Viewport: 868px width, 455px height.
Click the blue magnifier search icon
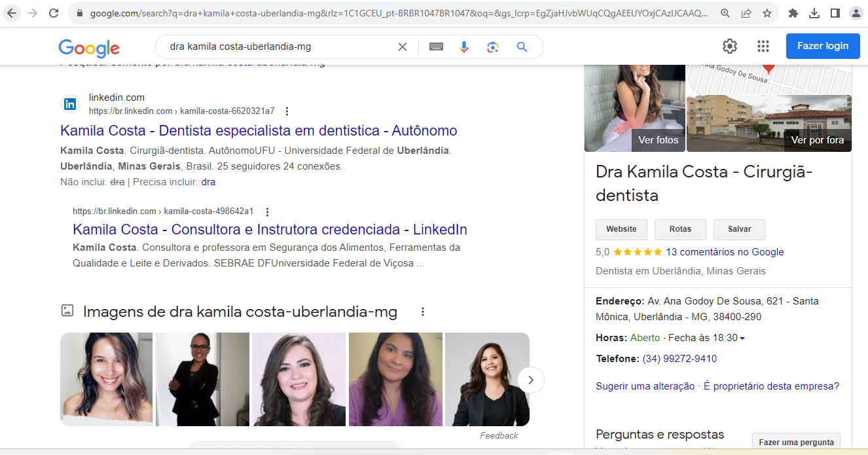522,46
